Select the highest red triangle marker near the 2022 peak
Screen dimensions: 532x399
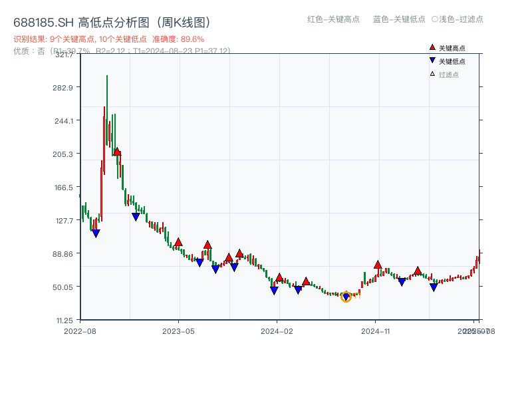[117, 151]
